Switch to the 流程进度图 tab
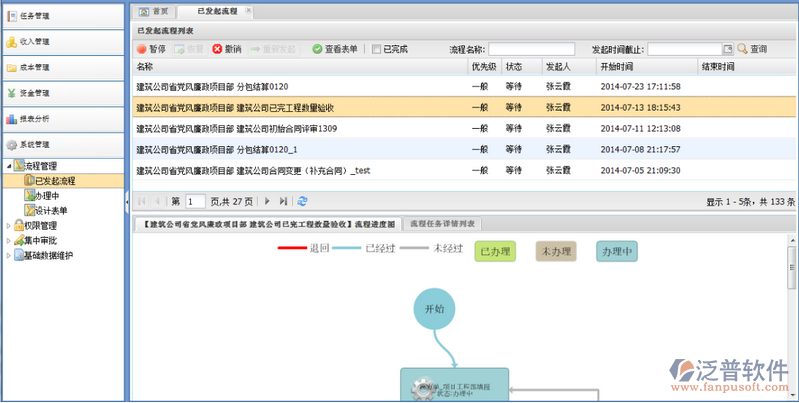Viewport: 799px width, 403px height. click(268, 224)
